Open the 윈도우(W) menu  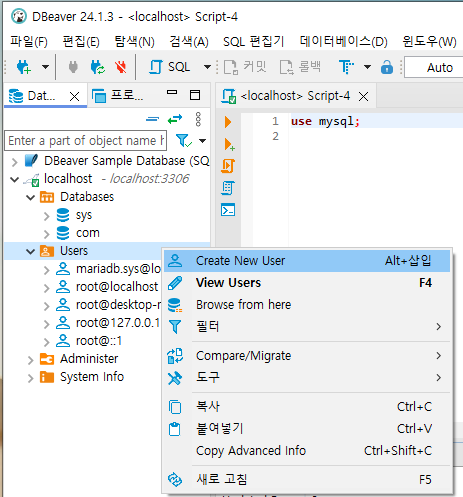[x=429, y=42]
